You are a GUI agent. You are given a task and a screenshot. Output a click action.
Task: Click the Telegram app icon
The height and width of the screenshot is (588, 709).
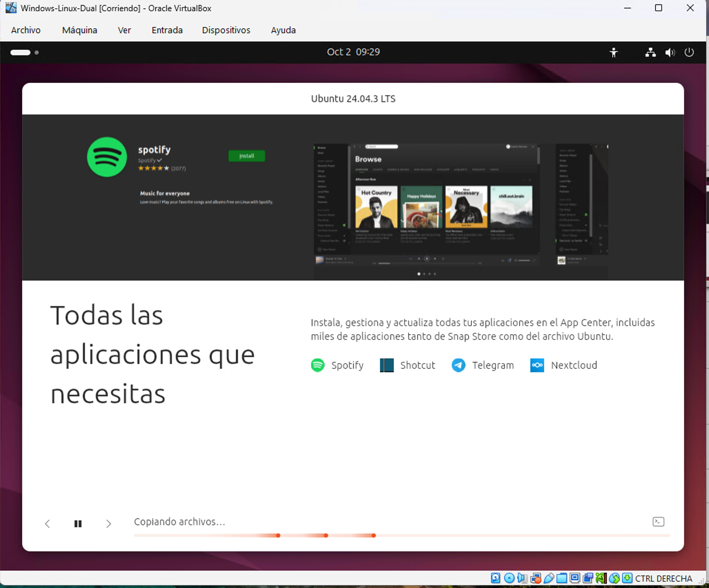point(458,365)
